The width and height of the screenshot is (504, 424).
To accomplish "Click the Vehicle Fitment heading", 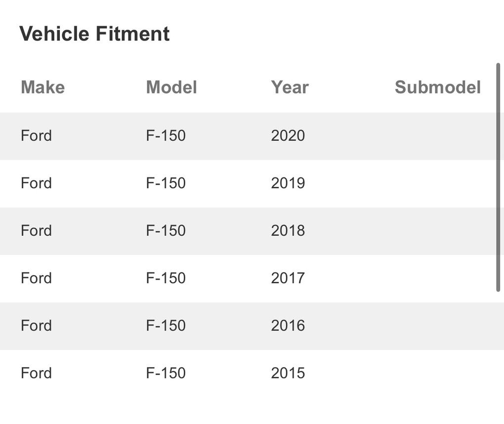I will click(x=94, y=34).
